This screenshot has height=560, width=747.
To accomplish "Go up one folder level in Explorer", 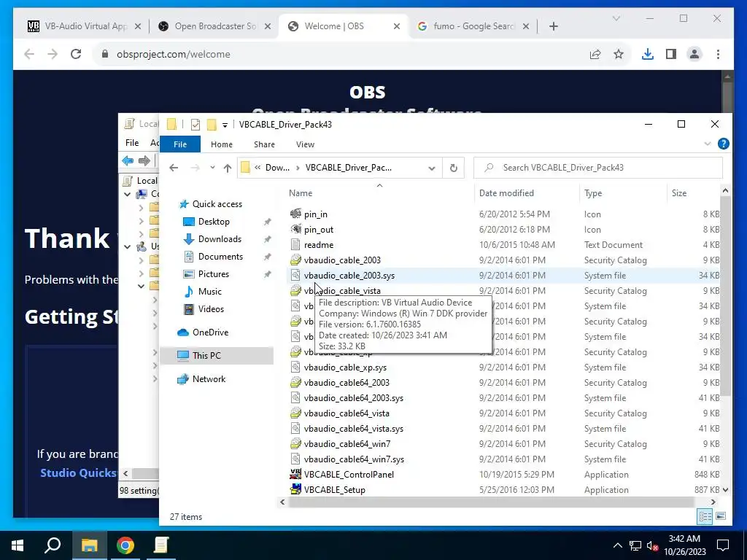I will click(228, 168).
